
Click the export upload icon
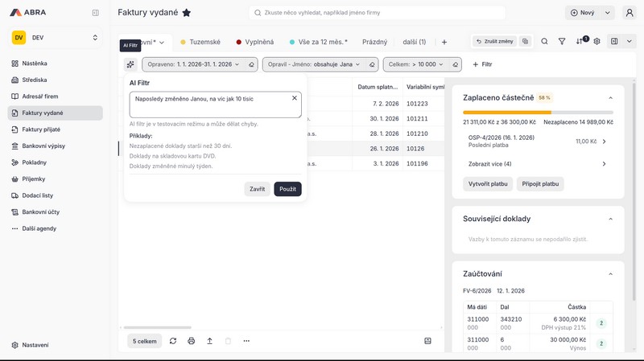click(x=209, y=341)
